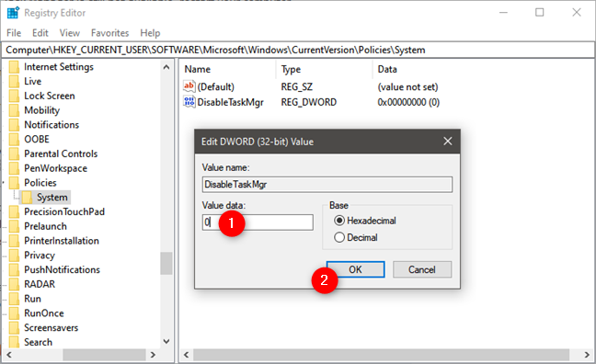Click the (Default) string value icon
The width and height of the screenshot is (596, 364).
(189, 86)
